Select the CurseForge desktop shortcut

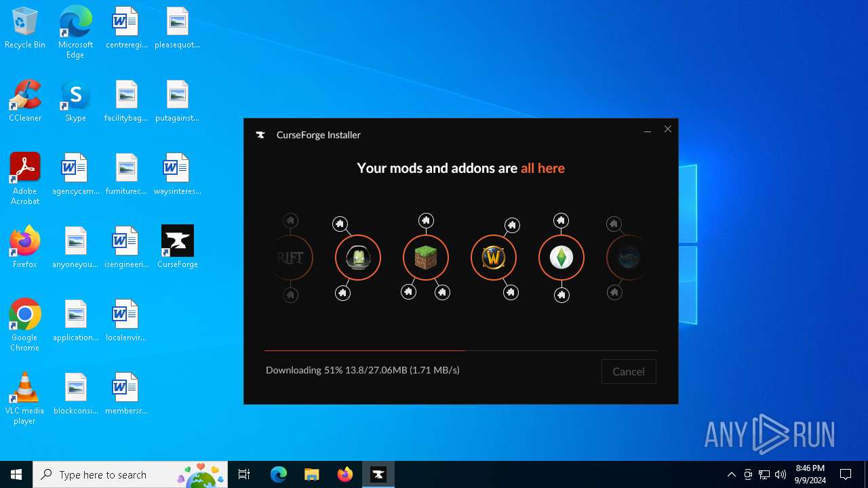(x=178, y=247)
